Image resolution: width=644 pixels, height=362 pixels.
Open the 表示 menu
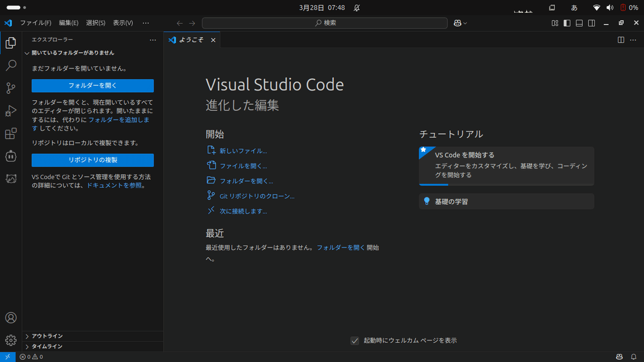(122, 23)
